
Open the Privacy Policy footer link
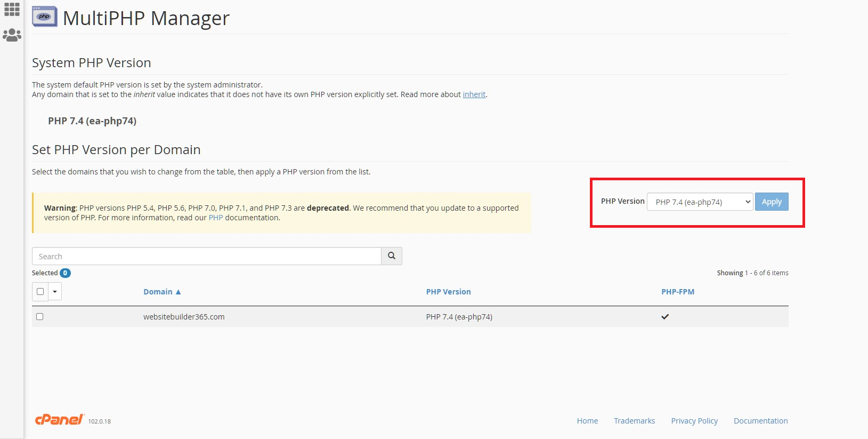tap(694, 421)
